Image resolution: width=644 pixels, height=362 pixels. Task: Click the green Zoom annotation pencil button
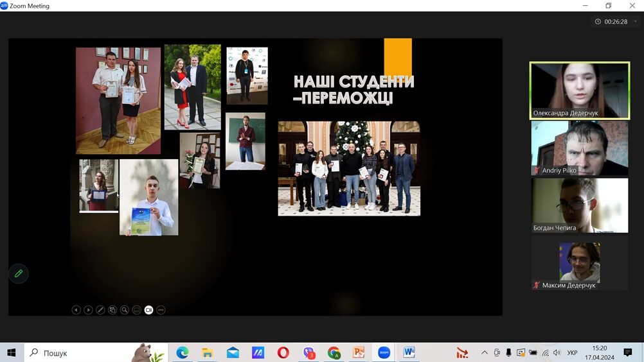19,273
